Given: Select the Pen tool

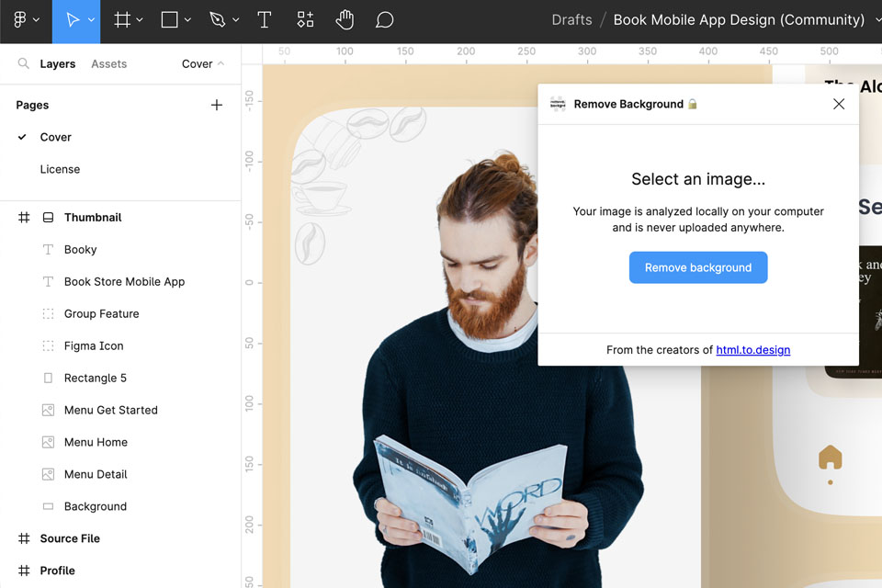Looking at the screenshot, I should [x=218, y=20].
